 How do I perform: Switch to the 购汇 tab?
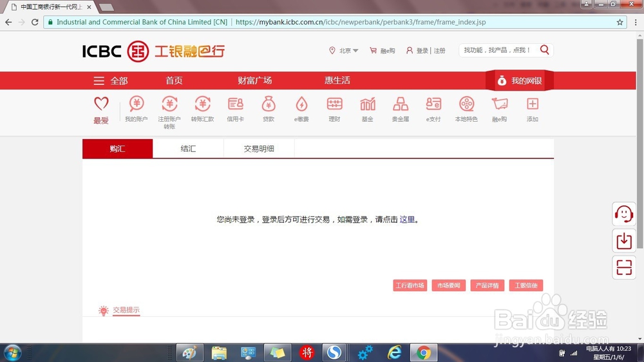coord(117,148)
